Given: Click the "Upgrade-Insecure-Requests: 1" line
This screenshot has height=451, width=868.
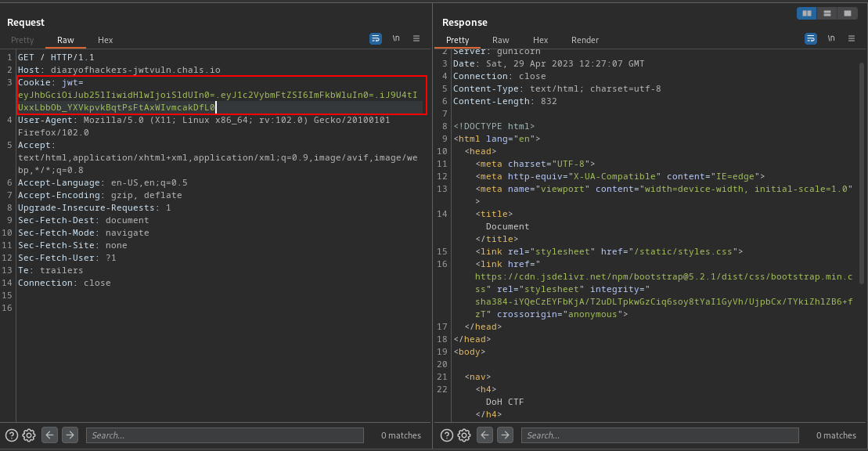Looking at the screenshot, I should click(x=94, y=207).
